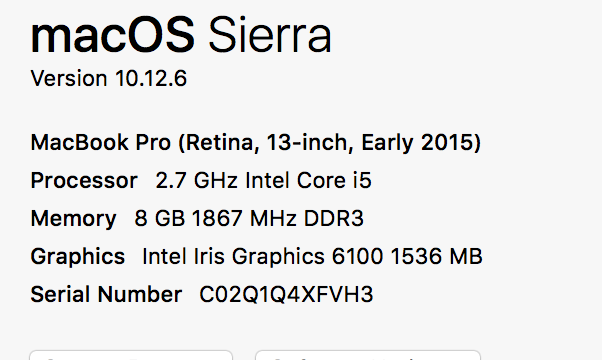This screenshot has width=602, height=360.
Task: Click the partially visible System Report button
Action: coord(131,355)
